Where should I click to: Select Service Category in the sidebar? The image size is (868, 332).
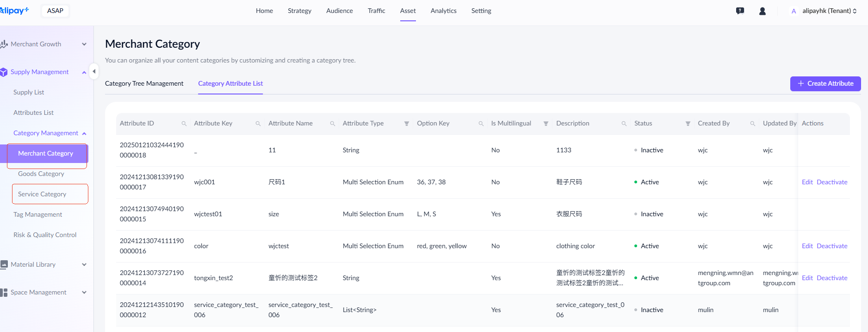coord(42,194)
